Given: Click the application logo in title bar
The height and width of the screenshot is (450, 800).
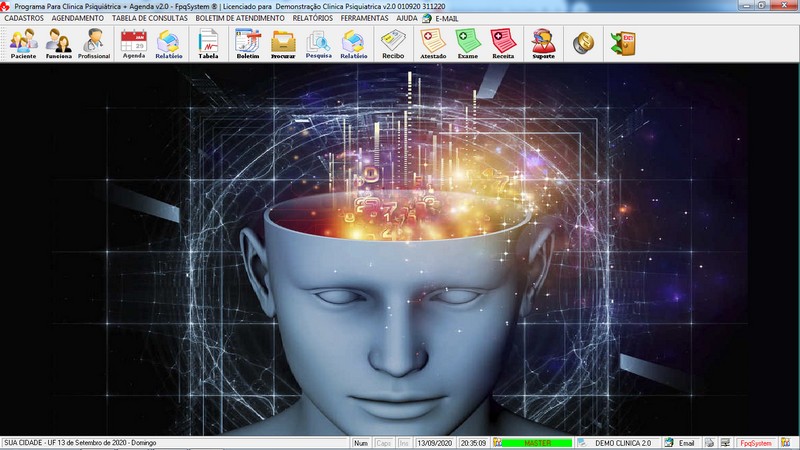Looking at the screenshot, I should [x=5, y=6].
